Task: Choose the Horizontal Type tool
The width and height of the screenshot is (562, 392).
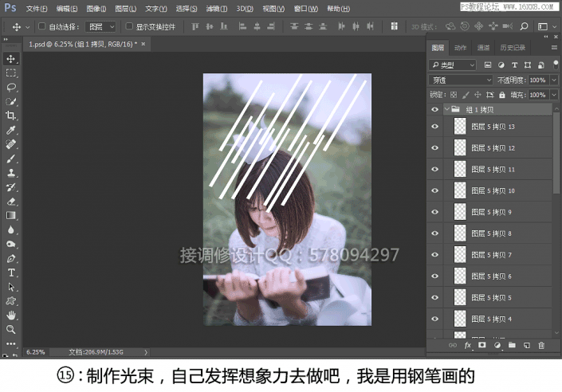Action: pyautogui.click(x=11, y=272)
